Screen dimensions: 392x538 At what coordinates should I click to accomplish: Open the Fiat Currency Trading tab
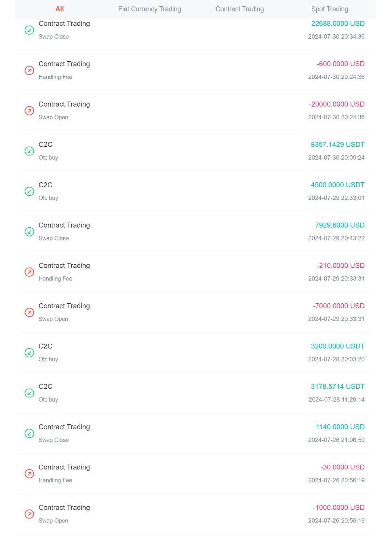150,9
